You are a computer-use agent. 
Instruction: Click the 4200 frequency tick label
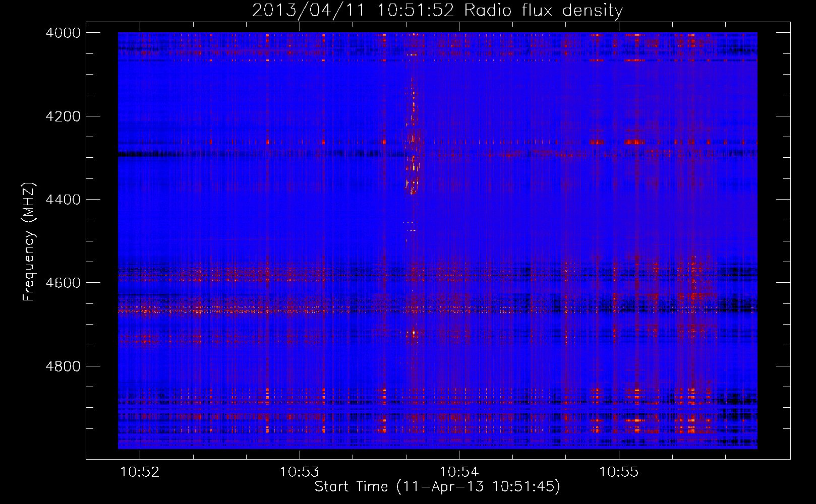coord(63,116)
